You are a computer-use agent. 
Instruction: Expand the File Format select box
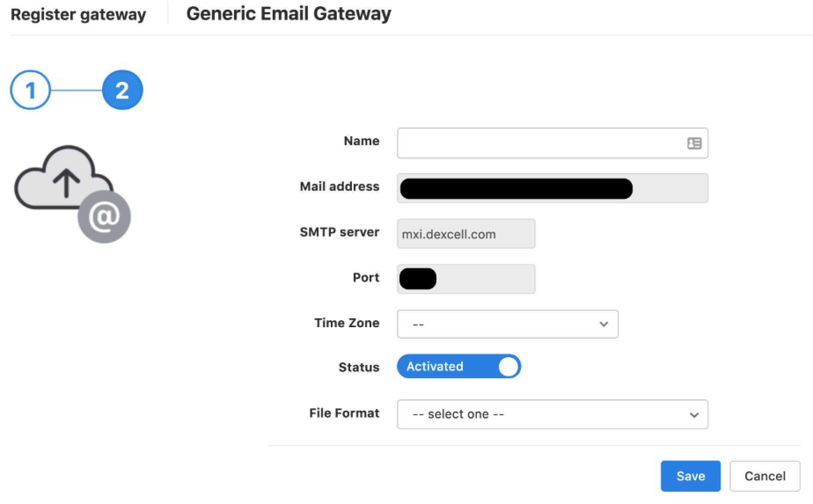pos(553,414)
